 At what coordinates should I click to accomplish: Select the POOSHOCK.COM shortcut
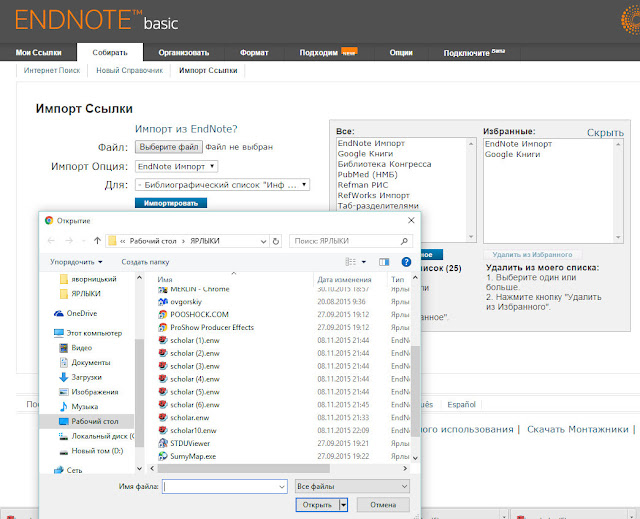coord(199,315)
